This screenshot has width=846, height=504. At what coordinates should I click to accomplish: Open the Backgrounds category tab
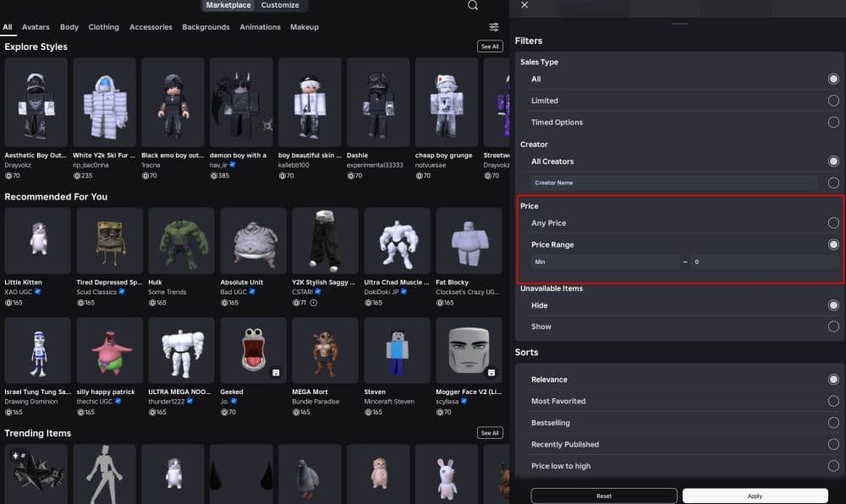(x=206, y=27)
